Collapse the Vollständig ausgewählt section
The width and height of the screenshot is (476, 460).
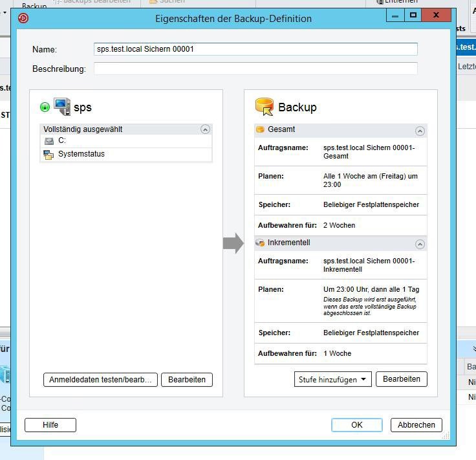(205, 129)
